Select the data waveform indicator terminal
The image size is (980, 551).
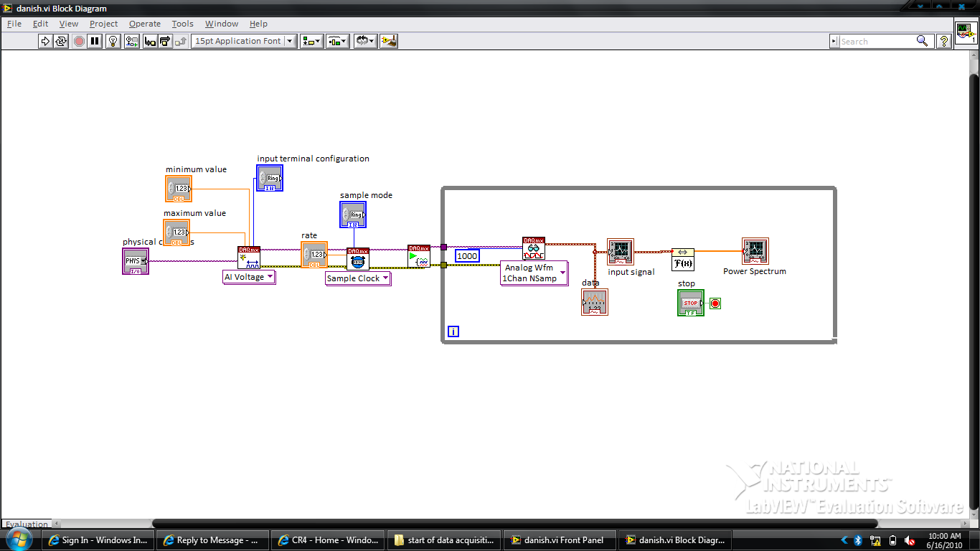click(x=595, y=302)
